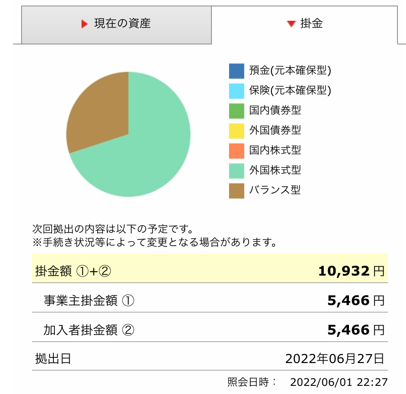The height and width of the screenshot is (394, 406).
Task: Click the brown バランス型 pie slice
Action: (x=100, y=113)
